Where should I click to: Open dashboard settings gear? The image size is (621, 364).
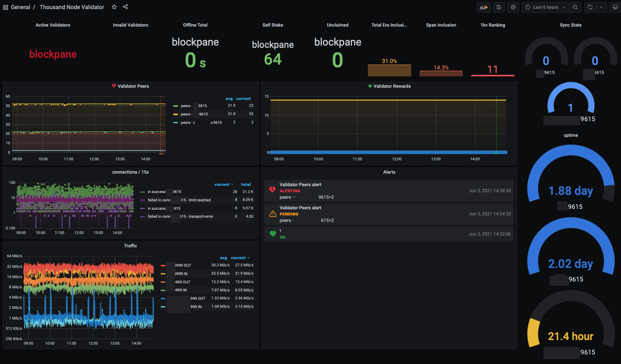[513, 7]
